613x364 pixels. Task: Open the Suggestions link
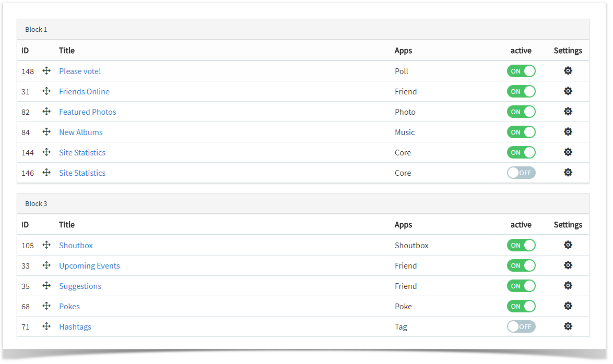80,286
